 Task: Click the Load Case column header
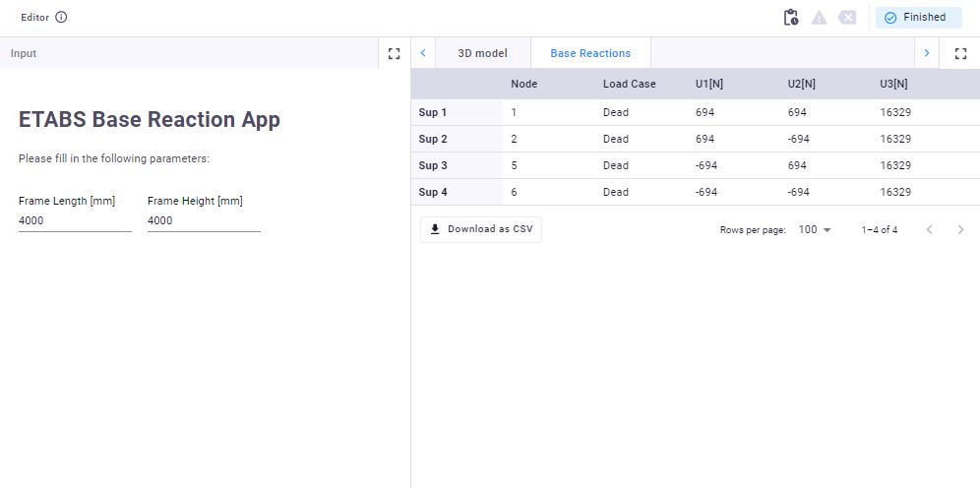click(629, 84)
